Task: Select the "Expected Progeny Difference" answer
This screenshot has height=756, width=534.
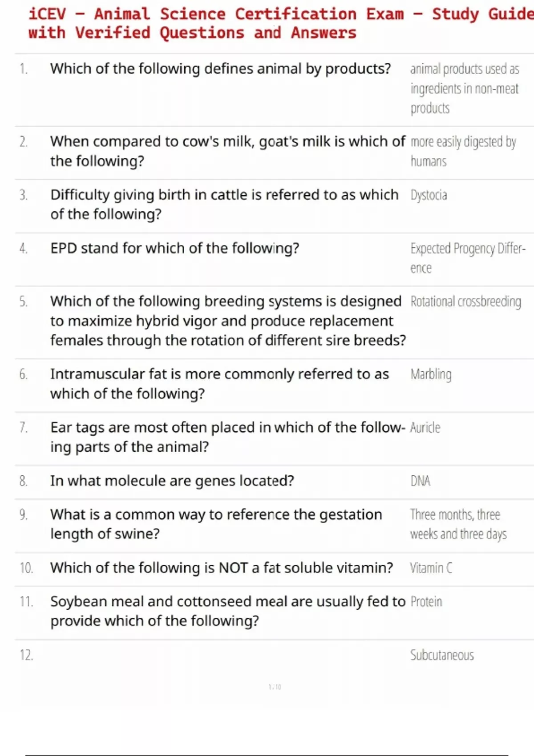Action: tap(467, 258)
